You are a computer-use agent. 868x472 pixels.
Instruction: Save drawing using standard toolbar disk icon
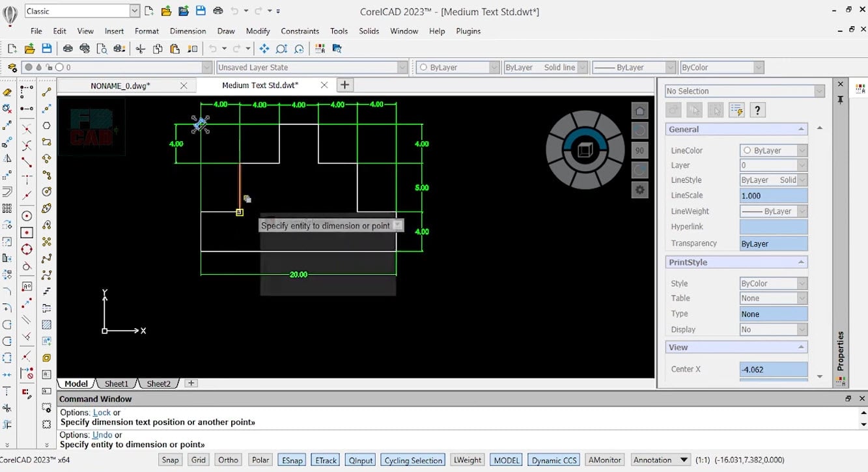pos(46,49)
